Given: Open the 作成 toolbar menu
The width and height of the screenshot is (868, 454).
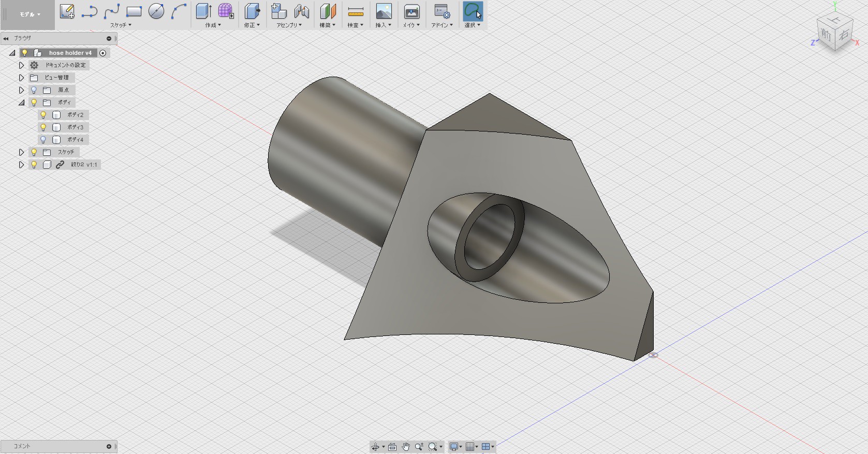Looking at the screenshot, I should [x=213, y=25].
